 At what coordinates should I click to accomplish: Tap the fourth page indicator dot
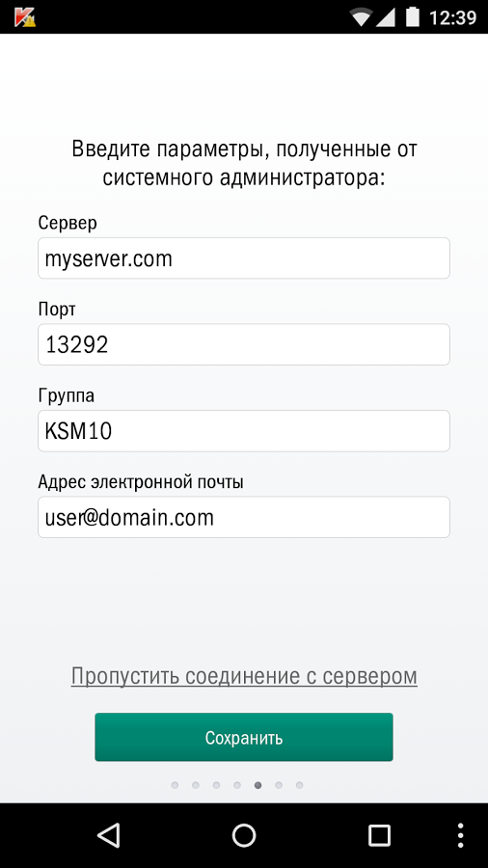coord(237,785)
